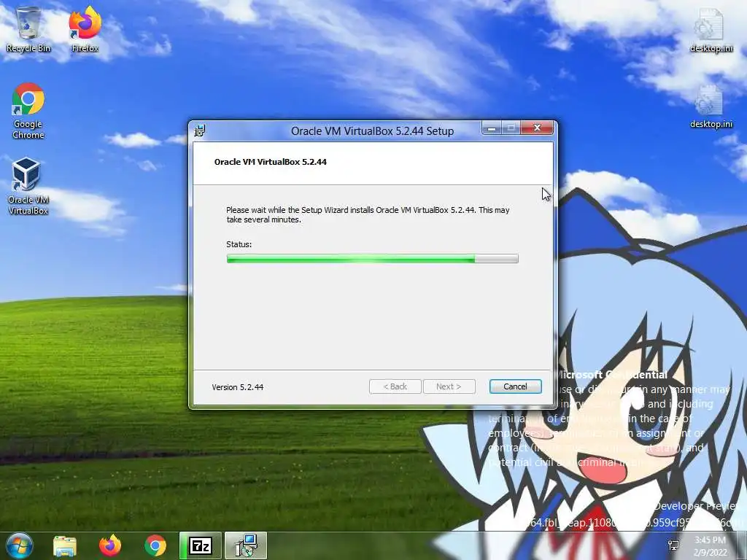Image resolution: width=747 pixels, height=560 pixels.
Task: Launch Chrome from the taskbar
Action: pos(155,545)
